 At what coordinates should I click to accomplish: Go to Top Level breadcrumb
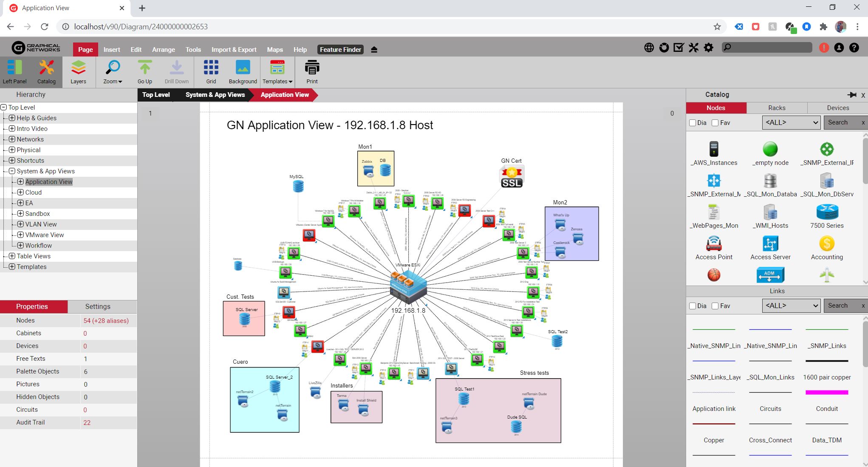(156, 95)
